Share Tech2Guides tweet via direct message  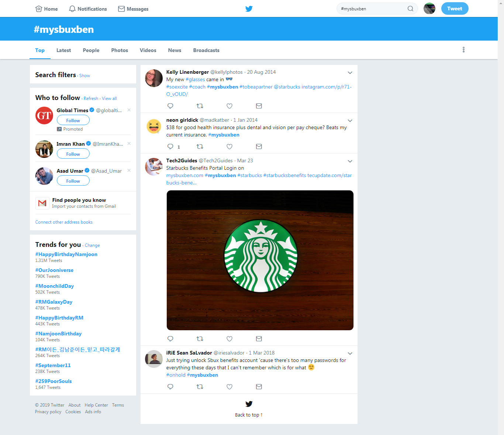[x=259, y=339]
